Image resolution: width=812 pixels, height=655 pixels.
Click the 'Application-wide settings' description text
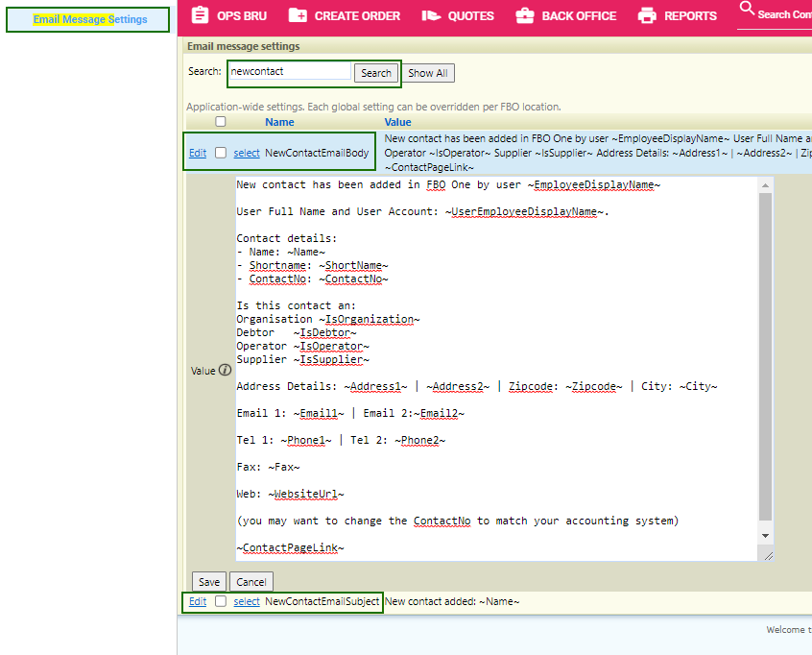[373, 107]
